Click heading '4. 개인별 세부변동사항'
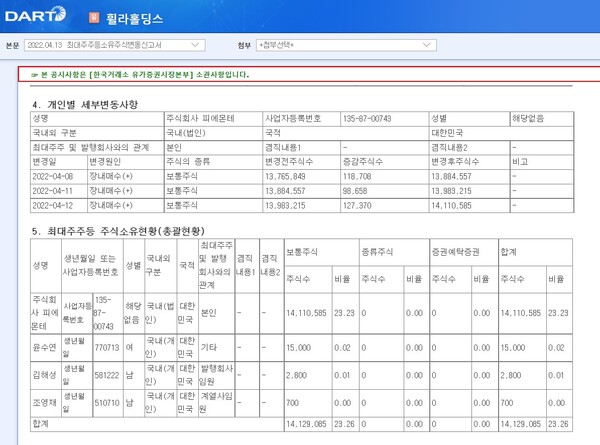This screenshot has height=445, width=600. tap(85, 104)
